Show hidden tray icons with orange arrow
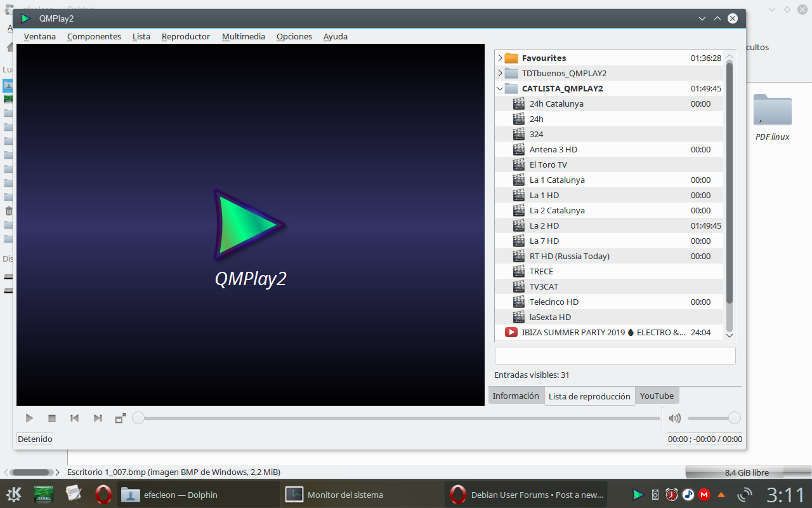The height and width of the screenshot is (508, 812). tap(721, 495)
